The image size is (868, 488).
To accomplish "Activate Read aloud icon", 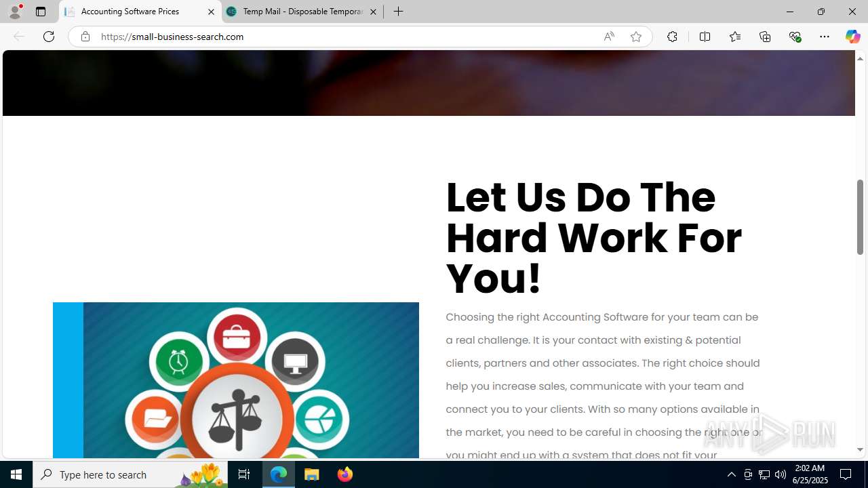I will 609,37.
